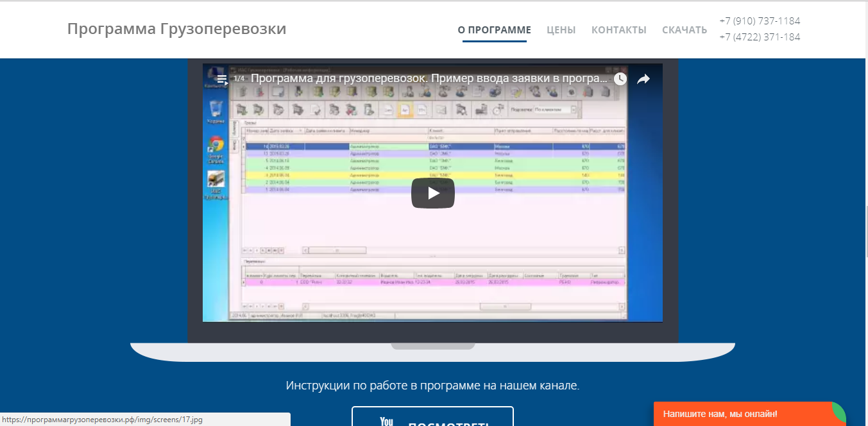The image size is (868, 426).
Task: Click the СКАЧАТЬ navigation item
Action: click(684, 30)
